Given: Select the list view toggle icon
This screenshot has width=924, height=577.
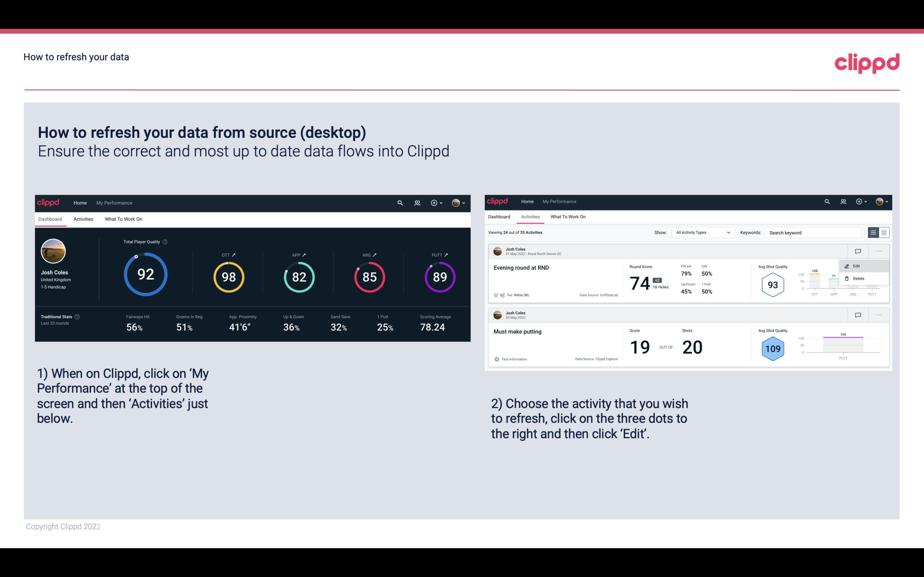Looking at the screenshot, I should [x=874, y=233].
